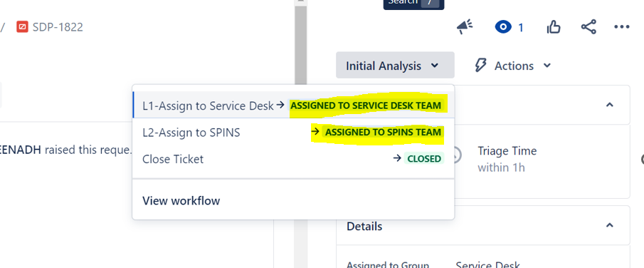The width and height of the screenshot is (644, 268).
Task: Select L1-Assign to Service Desk transition
Action: pos(293,105)
